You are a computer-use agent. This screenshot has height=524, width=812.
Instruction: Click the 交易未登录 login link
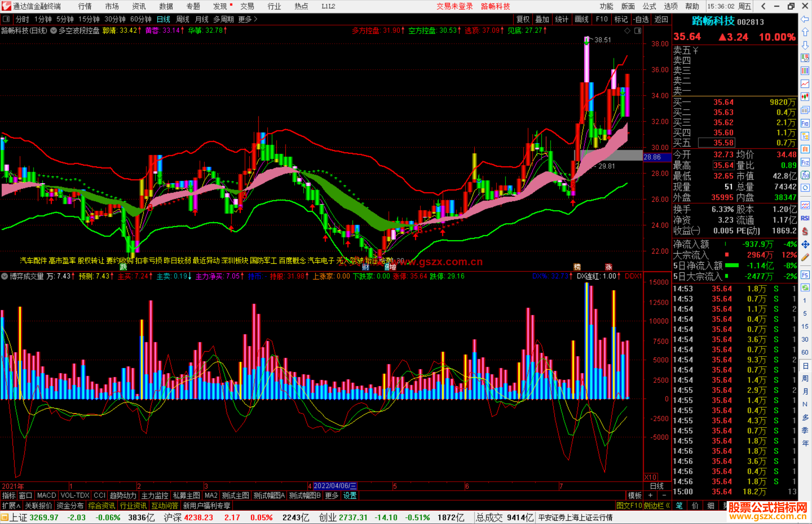point(454,6)
